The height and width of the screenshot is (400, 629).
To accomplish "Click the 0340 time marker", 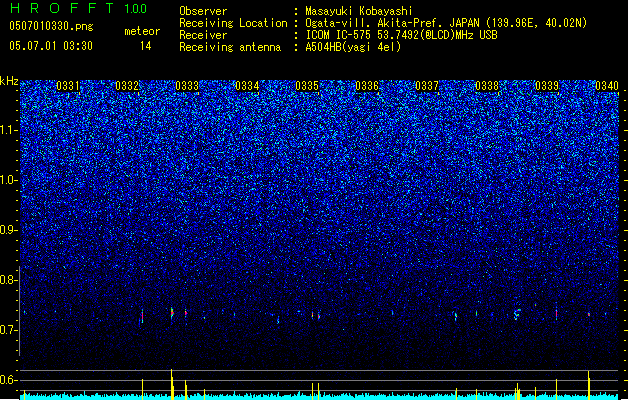I will pos(607,86).
